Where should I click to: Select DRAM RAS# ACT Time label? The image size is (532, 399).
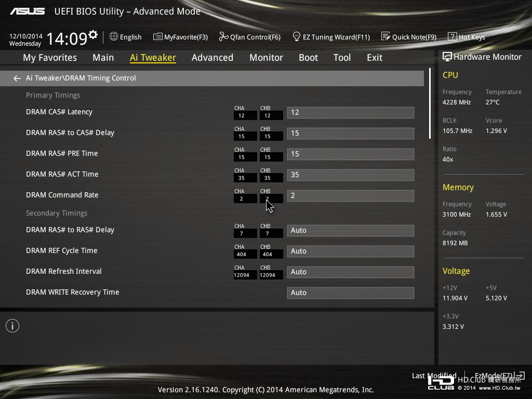pos(62,174)
